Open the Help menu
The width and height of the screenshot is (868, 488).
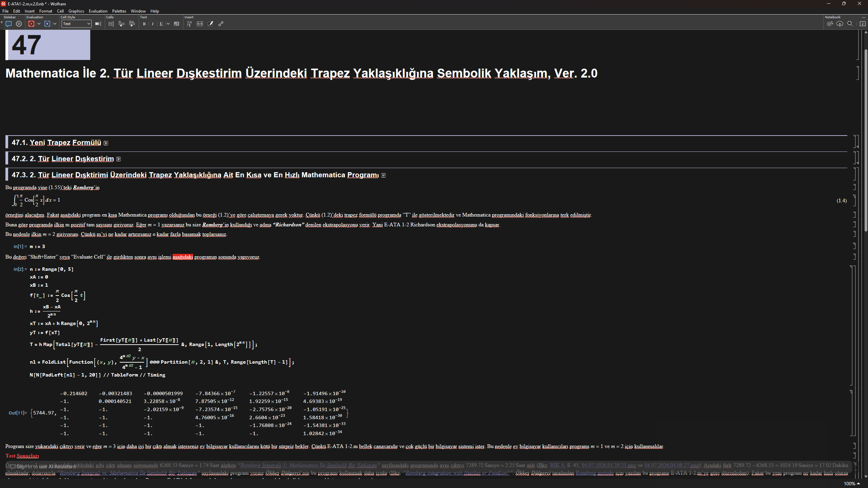[155, 11]
